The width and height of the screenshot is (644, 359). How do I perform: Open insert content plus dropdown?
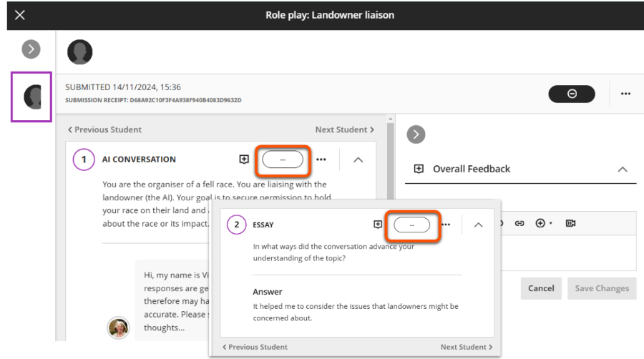542,223
